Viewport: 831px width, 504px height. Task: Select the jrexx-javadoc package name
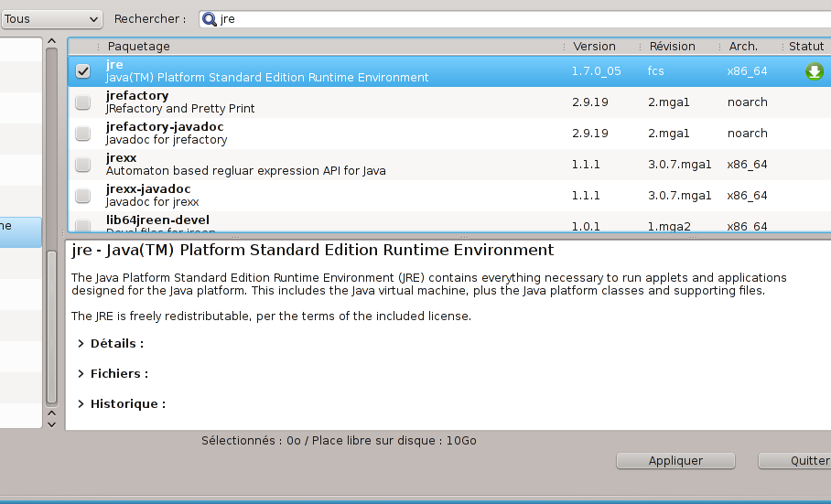point(148,189)
